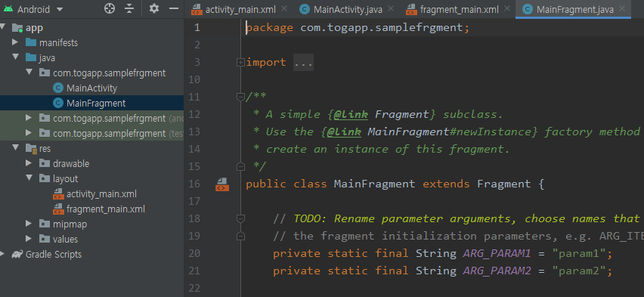This screenshot has height=297, width=644.
Task: Click the manifests folder icon
Action: tap(31, 42)
